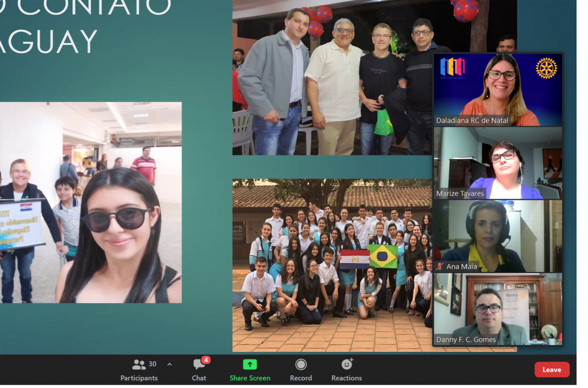Open the Participants panel icon

pos(138,364)
